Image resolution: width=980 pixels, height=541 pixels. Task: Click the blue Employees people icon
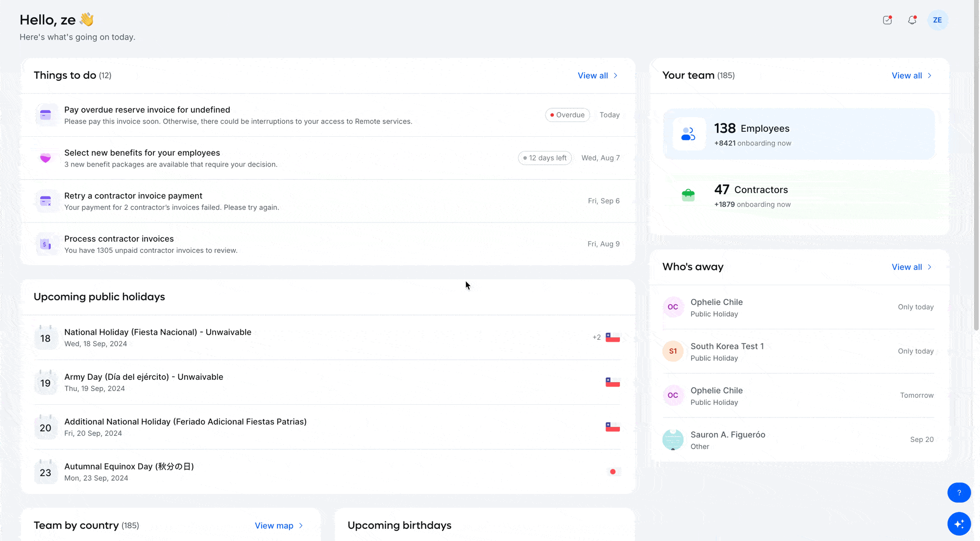tap(688, 134)
